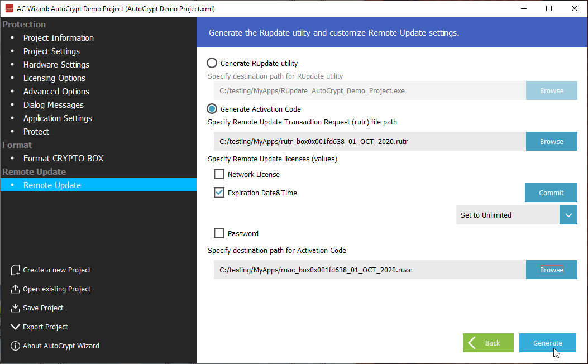The height and width of the screenshot is (364, 588).
Task: Open Licensing Options in the sidebar
Action: click(x=54, y=78)
